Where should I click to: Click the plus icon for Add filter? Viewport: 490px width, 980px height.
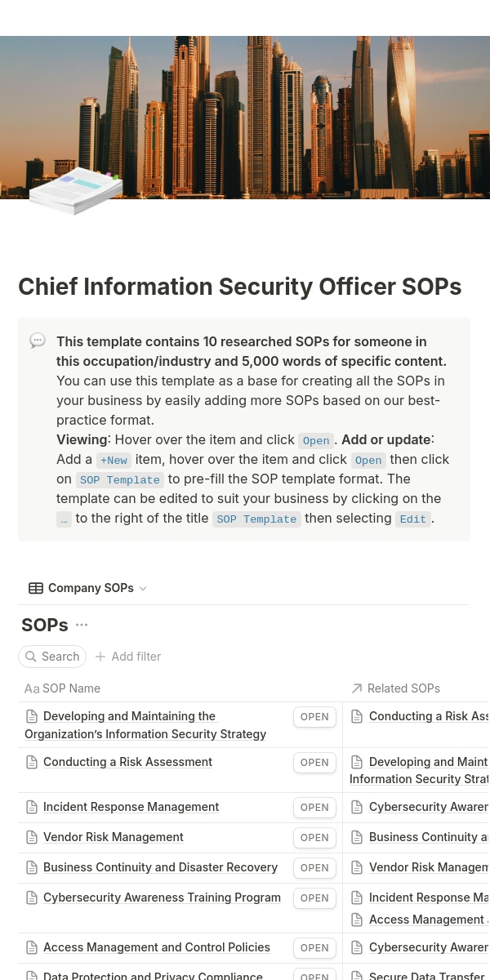(x=100, y=657)
